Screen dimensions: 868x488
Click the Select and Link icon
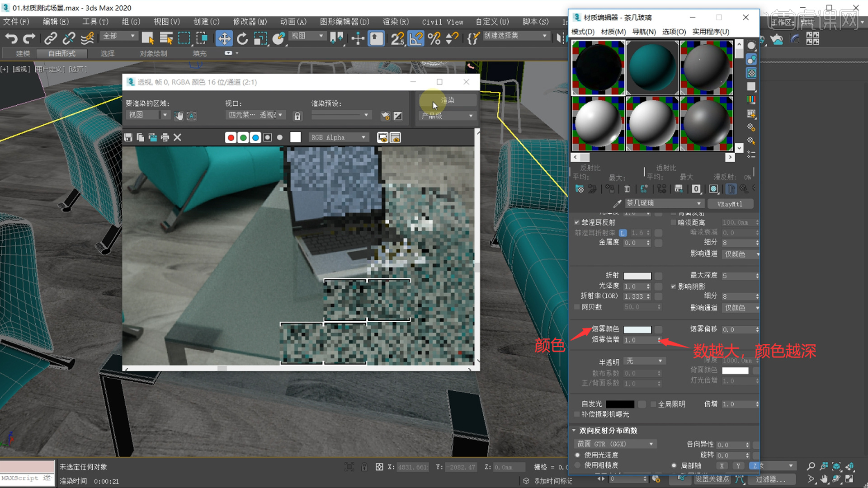51,38
